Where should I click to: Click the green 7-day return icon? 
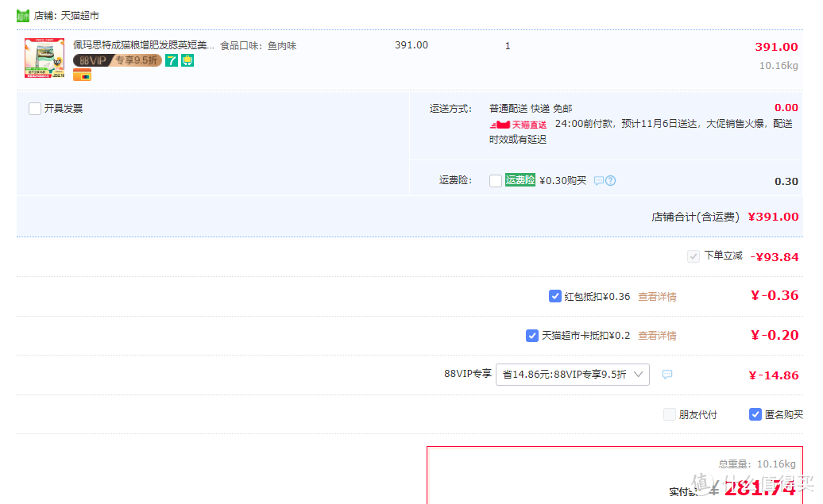171,60
